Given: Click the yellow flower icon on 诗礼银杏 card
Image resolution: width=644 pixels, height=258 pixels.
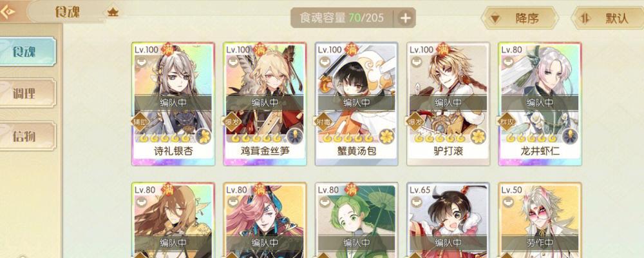Looking at the screenshot, I should [x=204, y=136].
